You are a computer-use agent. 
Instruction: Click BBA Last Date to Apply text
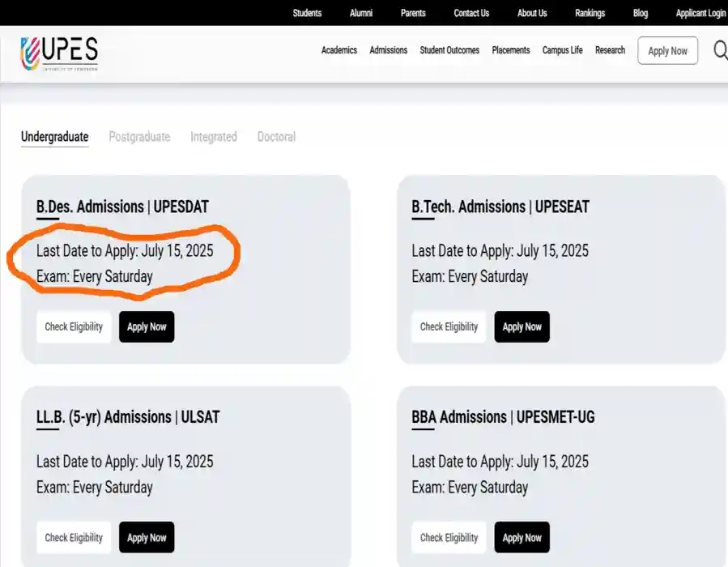(x=500, y=462)
